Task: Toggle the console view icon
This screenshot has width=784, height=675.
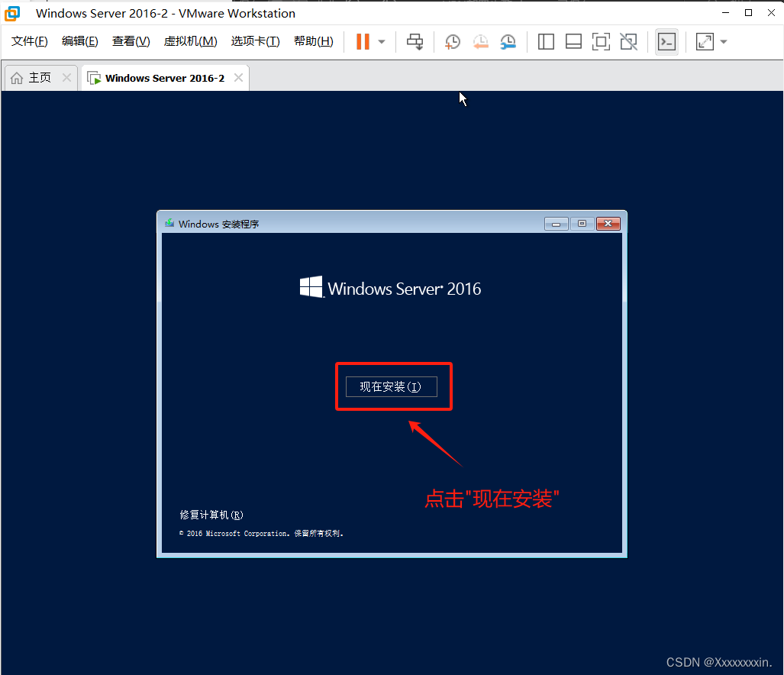Action: (666, 41)
